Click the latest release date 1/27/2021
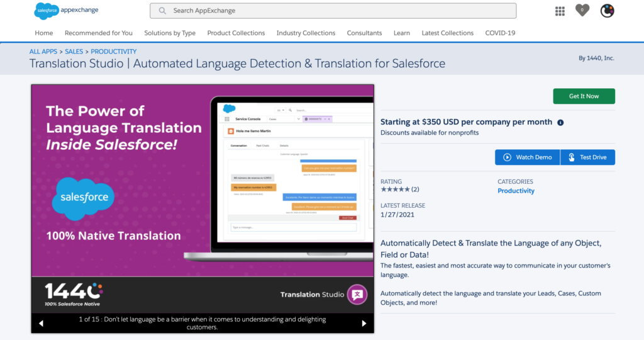 (397, 215)
